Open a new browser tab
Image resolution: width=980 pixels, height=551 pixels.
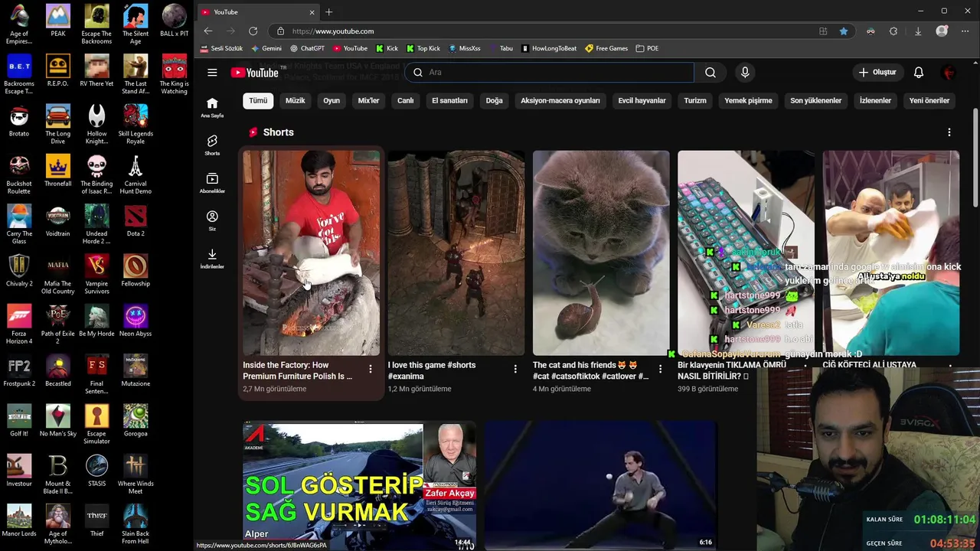tap(329, 12)
